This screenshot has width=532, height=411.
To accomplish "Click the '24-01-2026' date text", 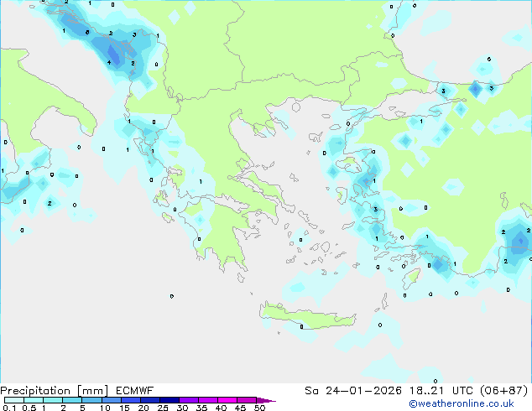I will coord(363,391).
